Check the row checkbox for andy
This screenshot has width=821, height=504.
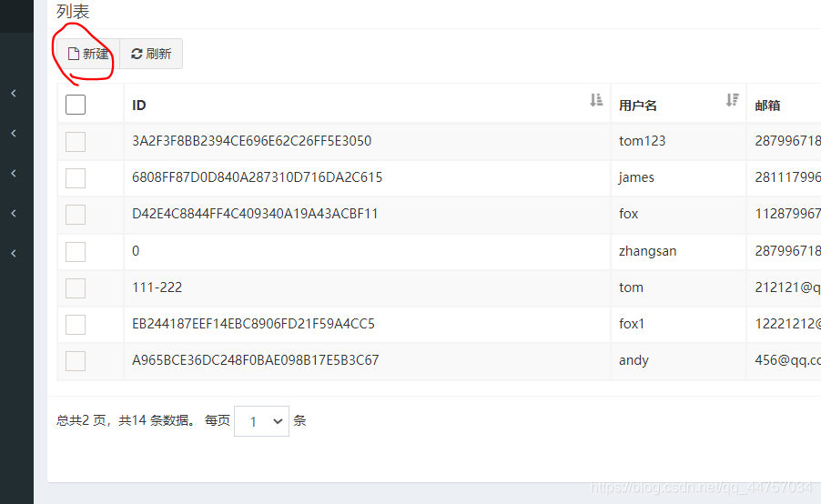76,361
